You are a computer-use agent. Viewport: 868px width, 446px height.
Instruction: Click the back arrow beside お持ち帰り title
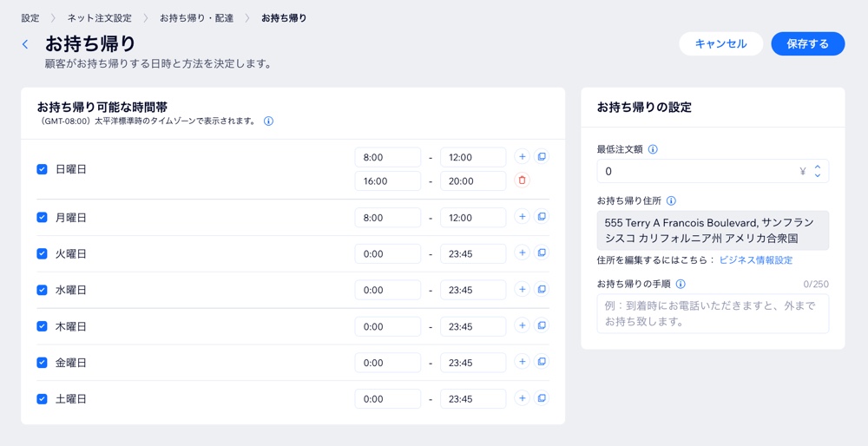point(25,44)
